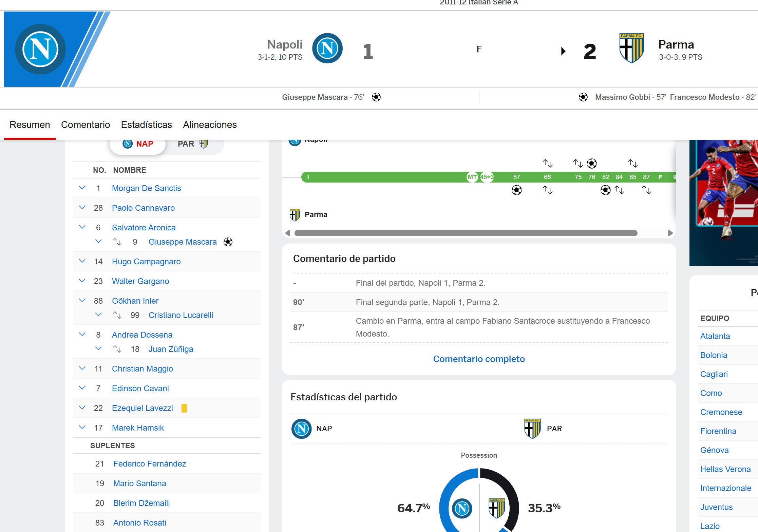Click Parma substitution icon below minute 66

pos(547,190)
